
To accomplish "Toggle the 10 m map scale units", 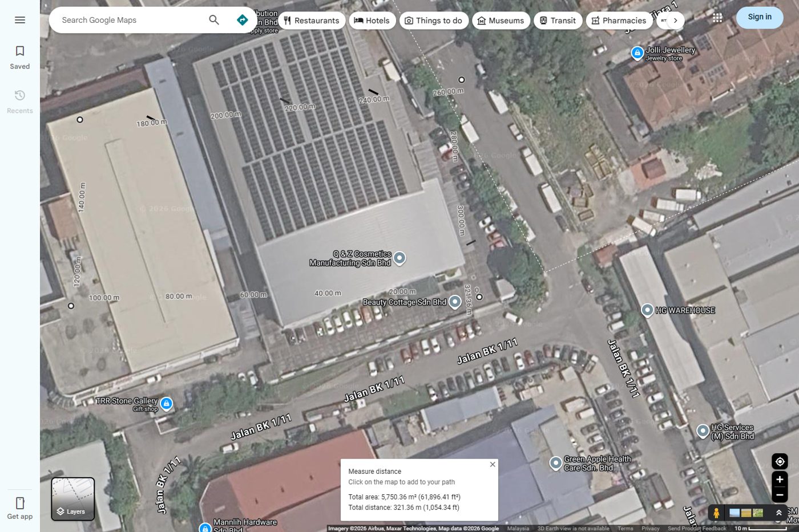I will point(760,529).
